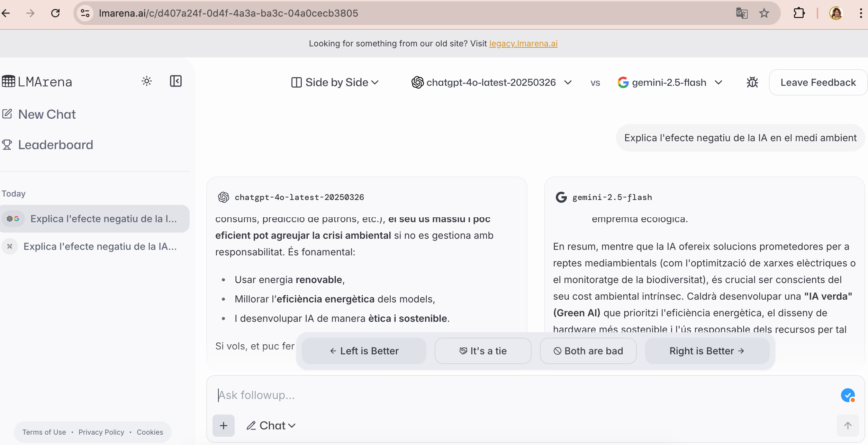The image size is (868, 445).
Task: Click the legacy.lmarena.ai link
Action: click(523, 44)
